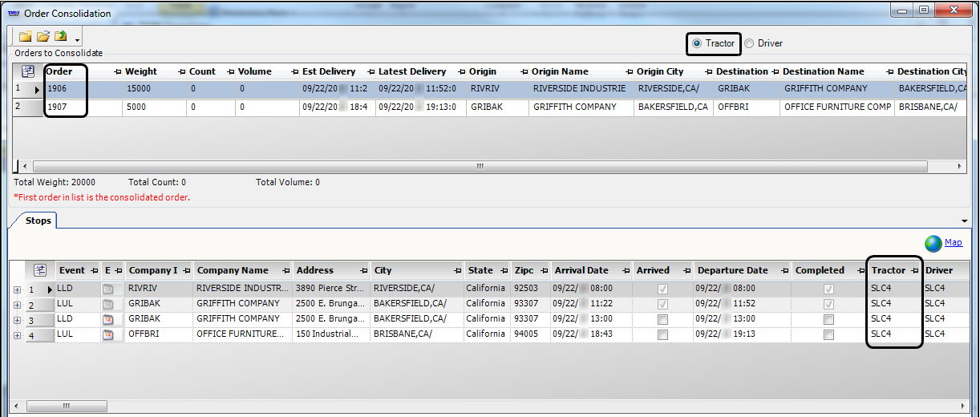Click BRISBANE,CA/ city cell in stops
The image size is (980, 417).
pyautogui.click(x=417, y=334)
